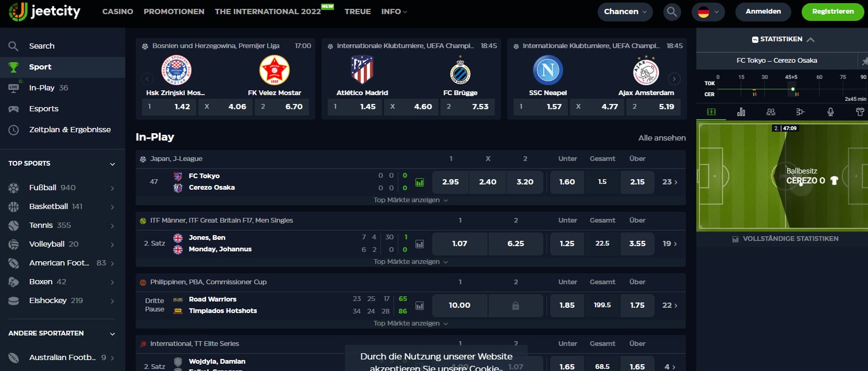The image size is (868, 371).
Task: Collapse the STATISTIKEN panel
Action: (810, 40)
